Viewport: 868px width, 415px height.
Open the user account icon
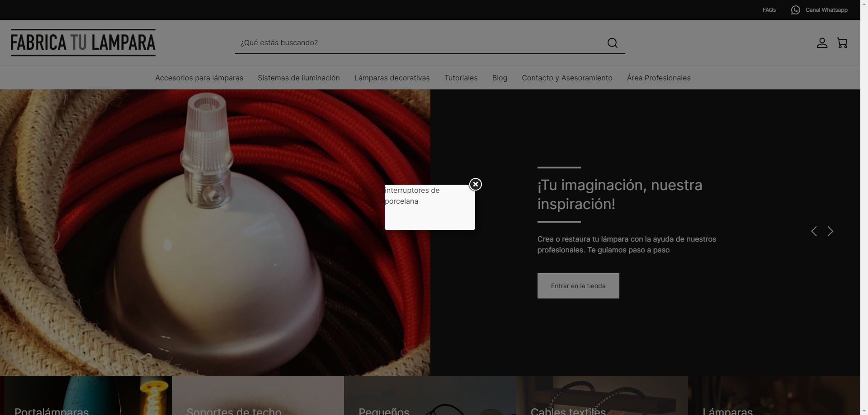pos(822,43)
